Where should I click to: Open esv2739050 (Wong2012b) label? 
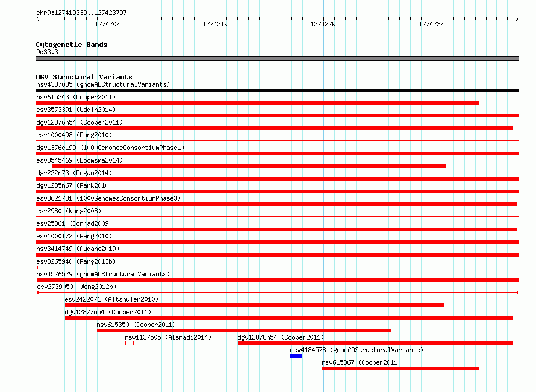[x=76, y=287]
